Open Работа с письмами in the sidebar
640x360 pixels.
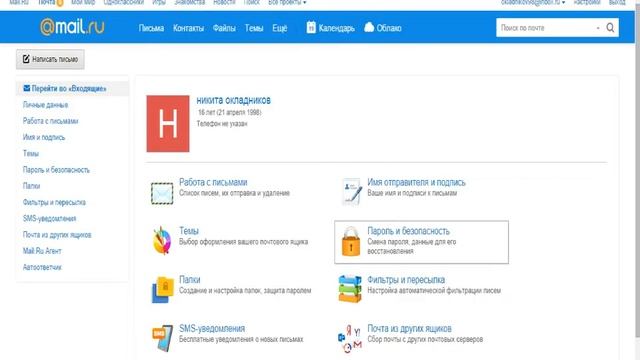pyautogui.click(x=51, y=121)
